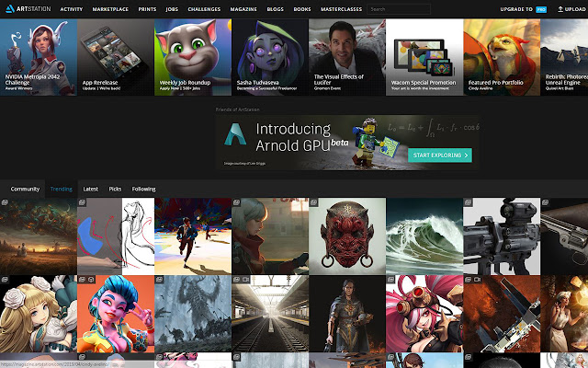Screen dimensions: 588x368
Task: Select the Community tab
Action: [x=25, y=189]
